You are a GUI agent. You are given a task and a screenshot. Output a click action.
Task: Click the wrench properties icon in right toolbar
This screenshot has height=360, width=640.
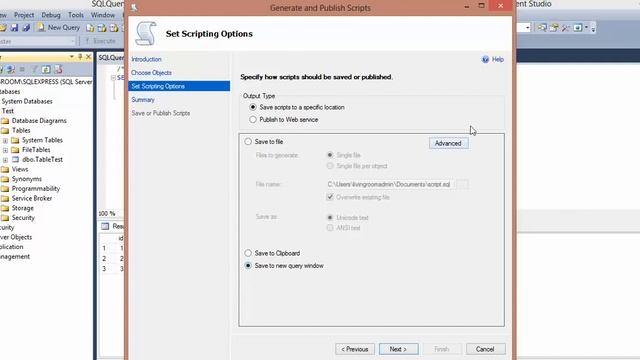pyautogui.click(x=566, y=28)
